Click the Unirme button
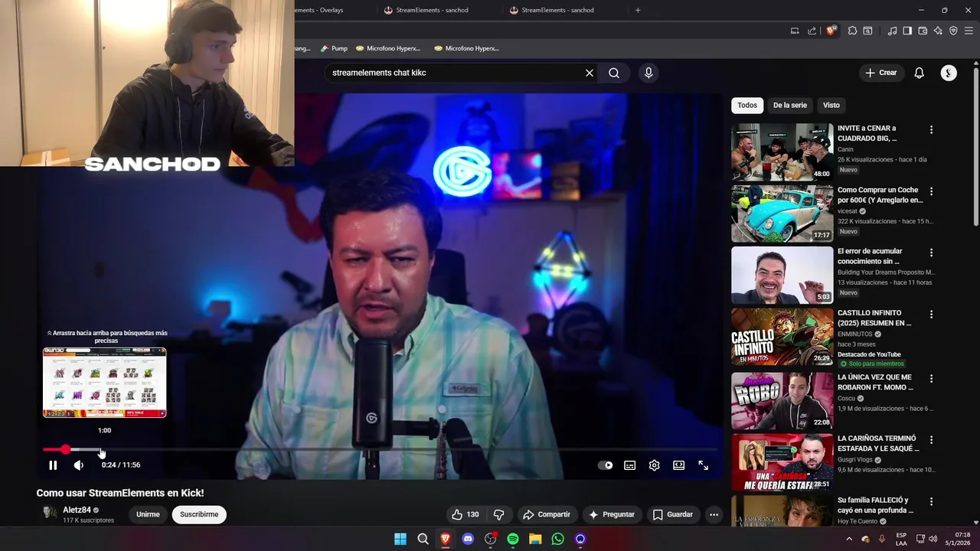The height and width of the screenshot is (551, 980). [x=148, y=514]
